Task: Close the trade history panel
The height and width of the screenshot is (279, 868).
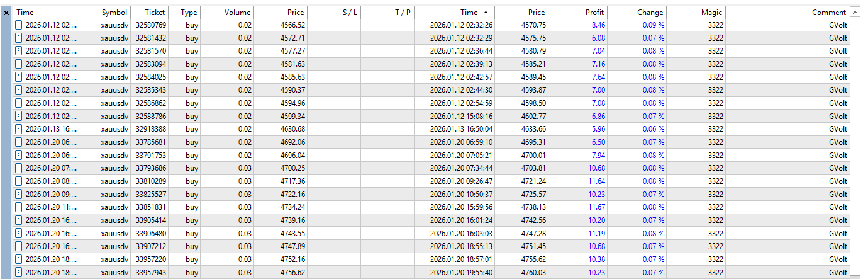Action: [6, 13]
